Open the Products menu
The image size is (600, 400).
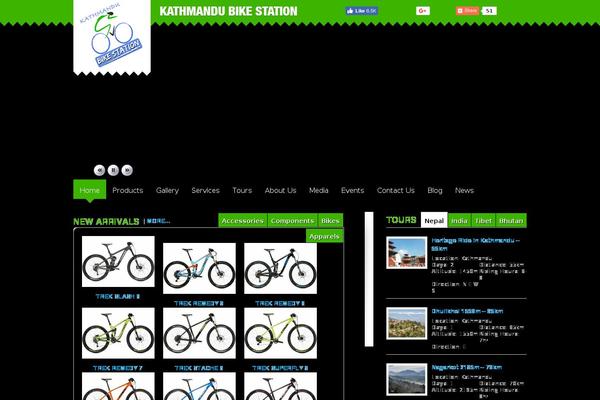click(128, 190)
